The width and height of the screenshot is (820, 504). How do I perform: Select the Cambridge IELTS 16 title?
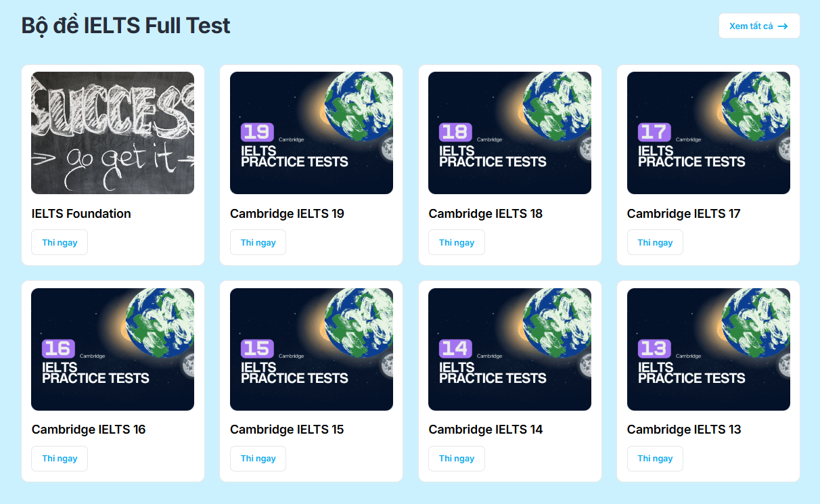89,430
